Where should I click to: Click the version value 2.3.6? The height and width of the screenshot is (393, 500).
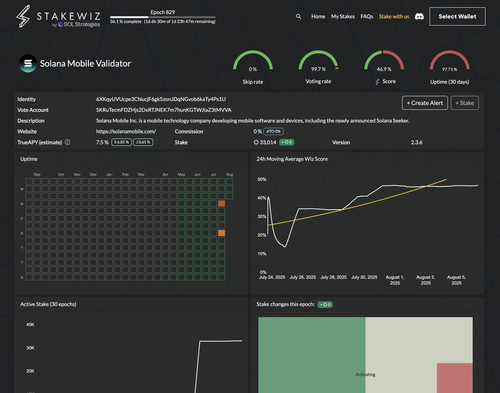coord(416,142)
